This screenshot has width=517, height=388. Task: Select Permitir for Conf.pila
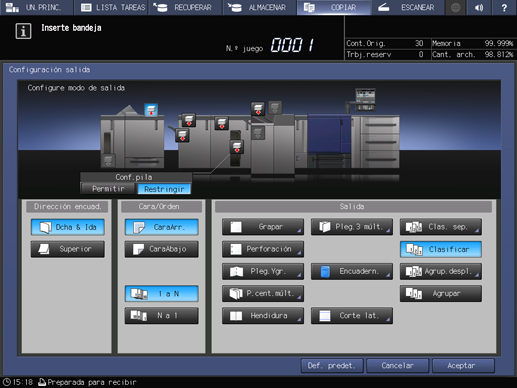(108, 189)
